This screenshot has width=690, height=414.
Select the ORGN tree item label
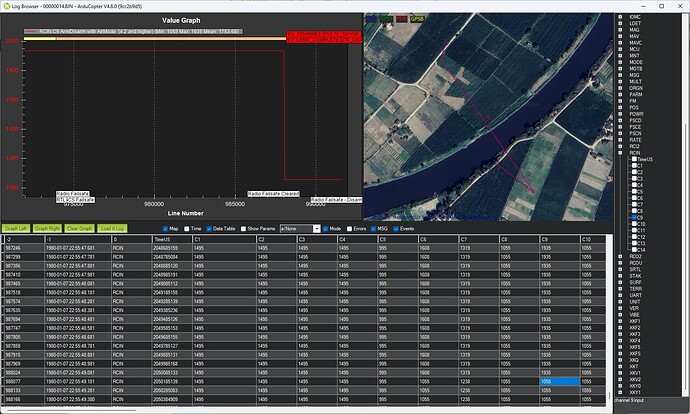pyautogui.click(x=635, y=88)
